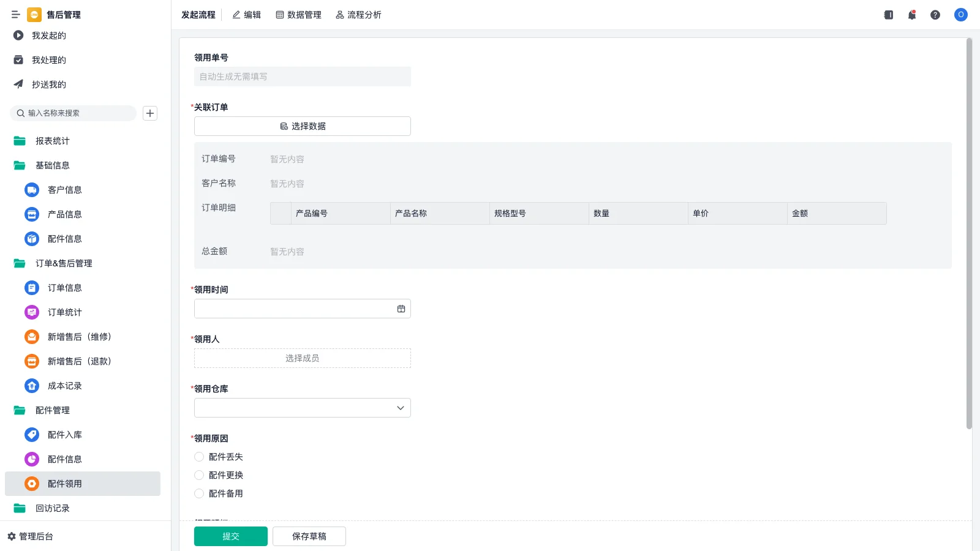Expand the 回访记录 folder
The height and width of the screenshot is (551, 980).
53,508
